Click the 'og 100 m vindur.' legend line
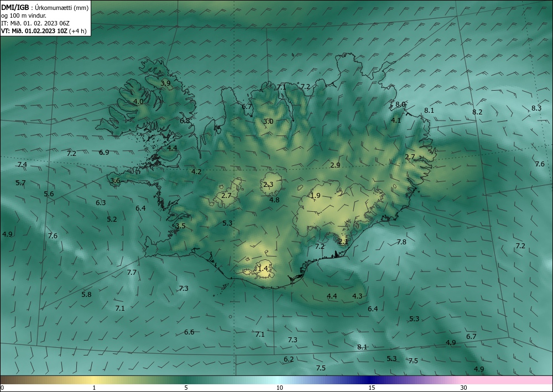This screenshot has width=553, height=392. click(24, 15)
